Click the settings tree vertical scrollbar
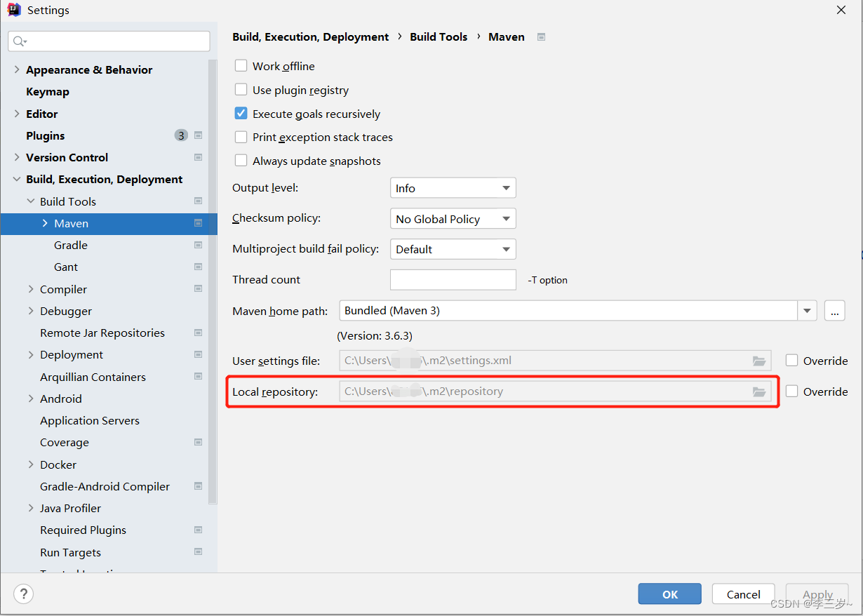This screenshot has height=616, width=863. point(213,281)
